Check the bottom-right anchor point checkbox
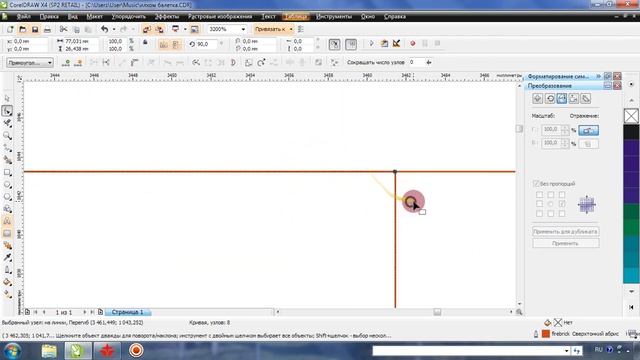The height and width of the screenshot is (360, 640). point(562,213)
